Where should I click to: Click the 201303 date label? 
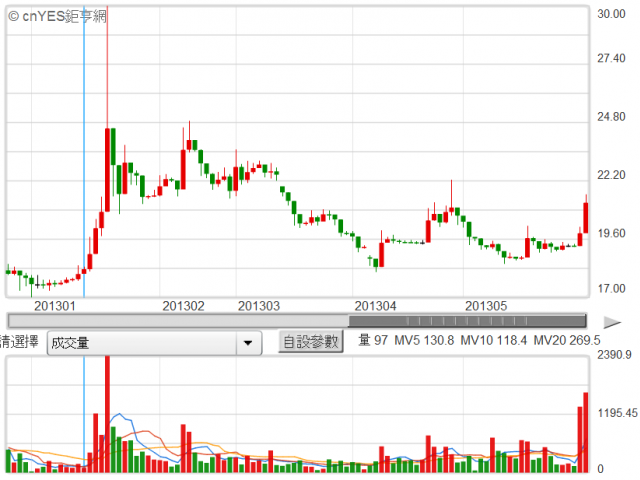(259, 306)
